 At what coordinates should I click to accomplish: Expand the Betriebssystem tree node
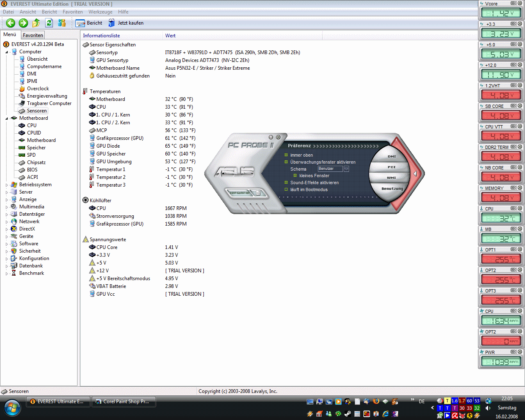point(7,185)
